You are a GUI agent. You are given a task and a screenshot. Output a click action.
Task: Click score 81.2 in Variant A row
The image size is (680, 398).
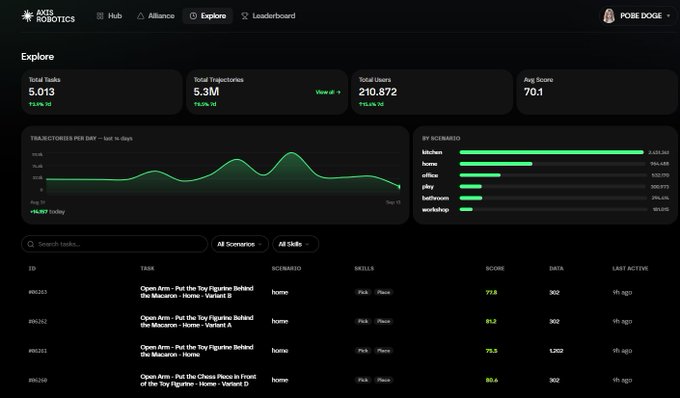pos(491,321)
